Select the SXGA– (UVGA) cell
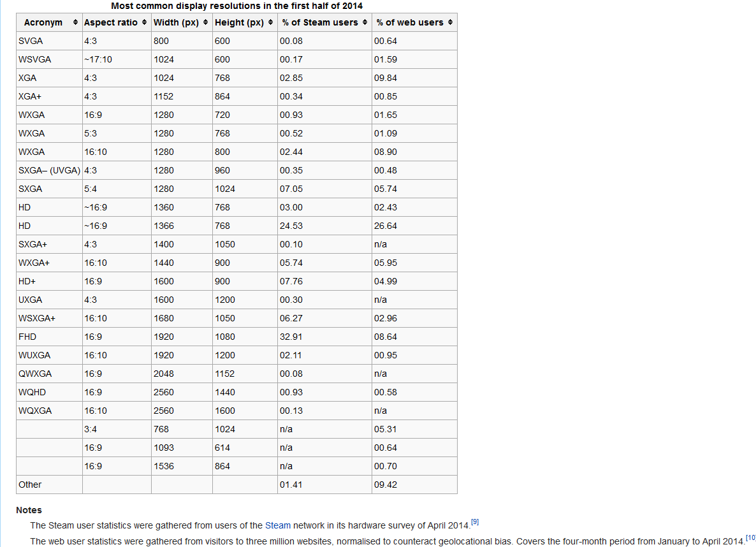 tap(49, 170)
